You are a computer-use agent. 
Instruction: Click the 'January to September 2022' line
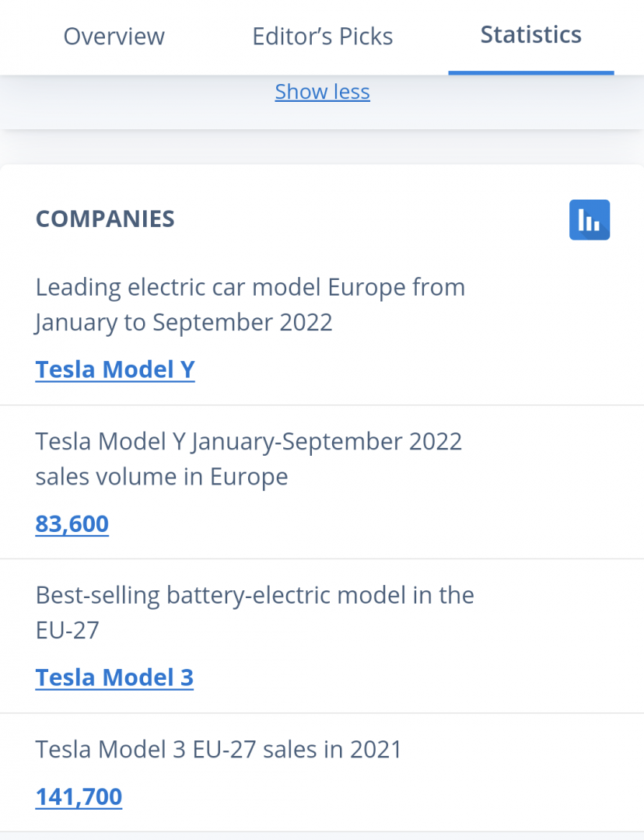click(184, 322)
